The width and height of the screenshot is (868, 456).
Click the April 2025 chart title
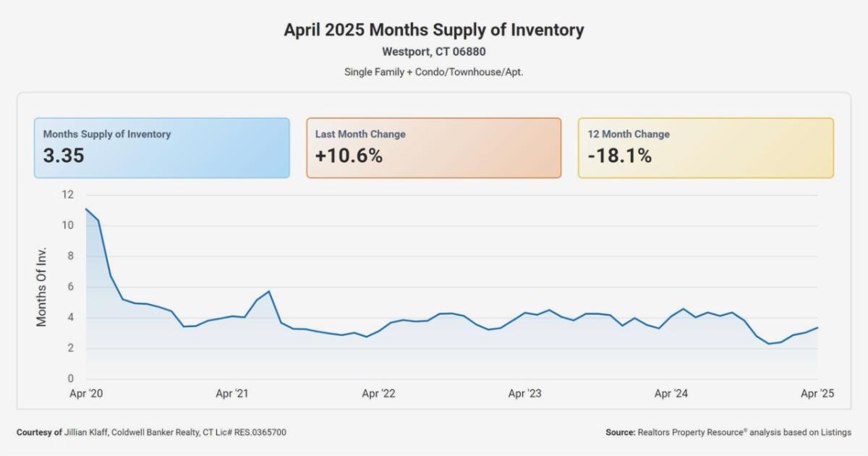click(x=433, y=30)
